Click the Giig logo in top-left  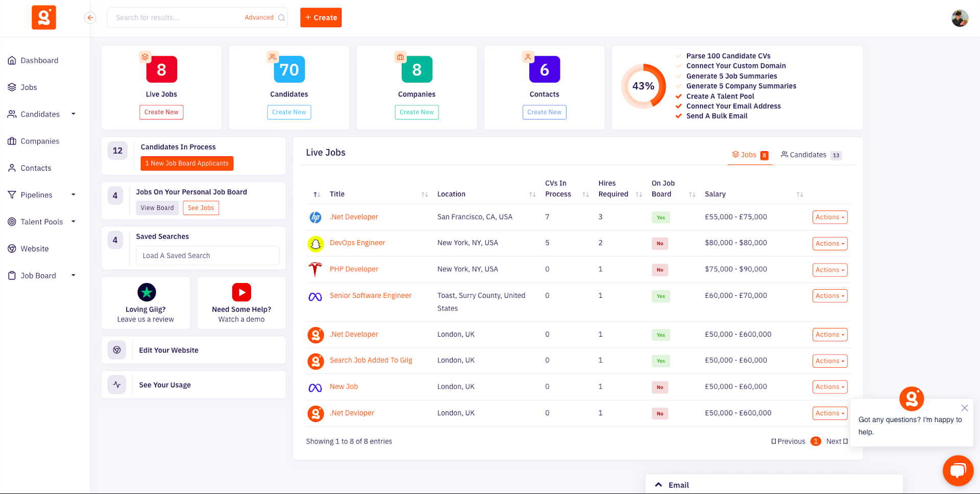click(44, 17)
